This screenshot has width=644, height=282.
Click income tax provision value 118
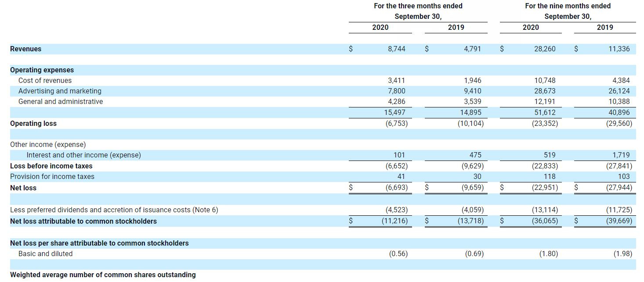(550, 177)
